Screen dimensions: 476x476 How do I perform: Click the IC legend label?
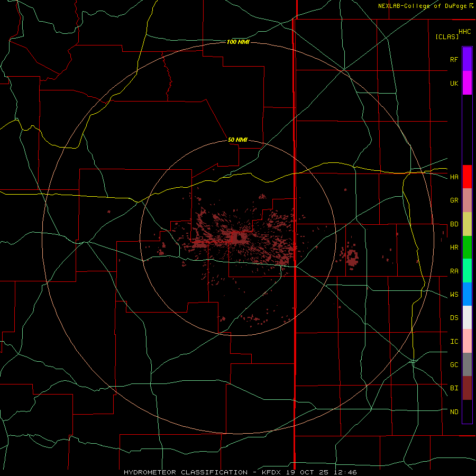click(454, 342)
